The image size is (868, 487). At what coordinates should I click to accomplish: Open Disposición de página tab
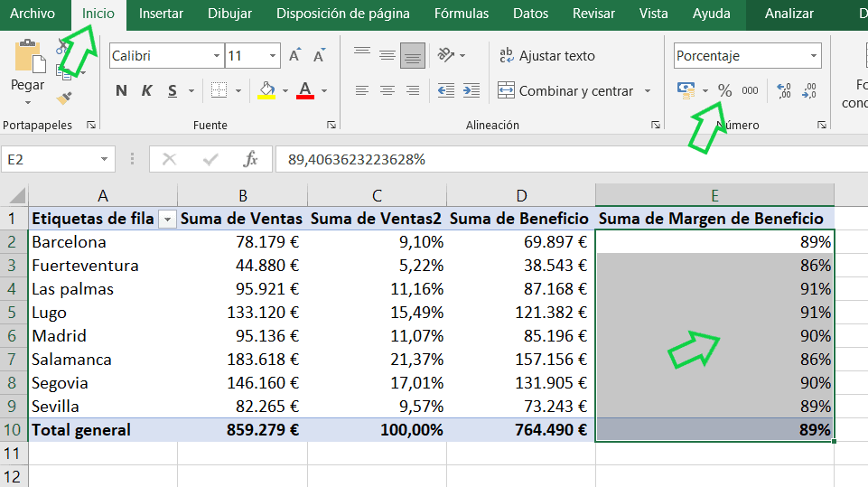(343, 14)
